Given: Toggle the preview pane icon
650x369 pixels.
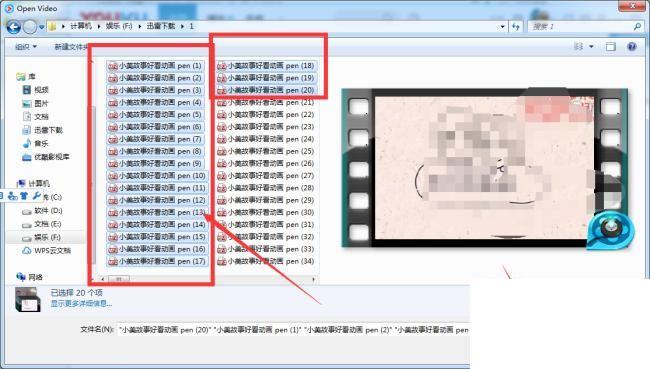Looking at the screenshot, I should click(610, 46).
